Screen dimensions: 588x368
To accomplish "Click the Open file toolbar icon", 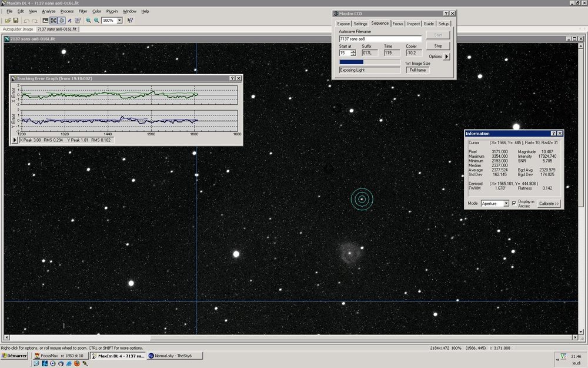I will pyautogui.click(x=7, y=20).
